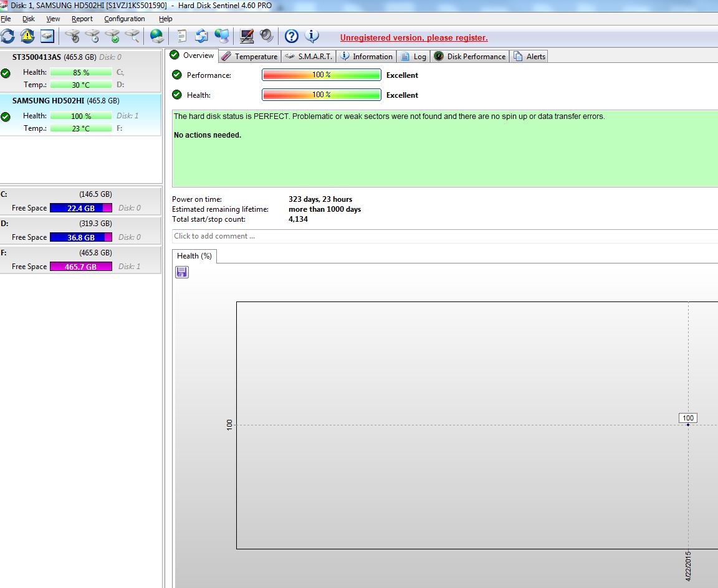Image resolution: width=718 pixels, height=588 pixels.
Task: Click the refresh icon with yellow warning triangle
Action: coord(27,36)
